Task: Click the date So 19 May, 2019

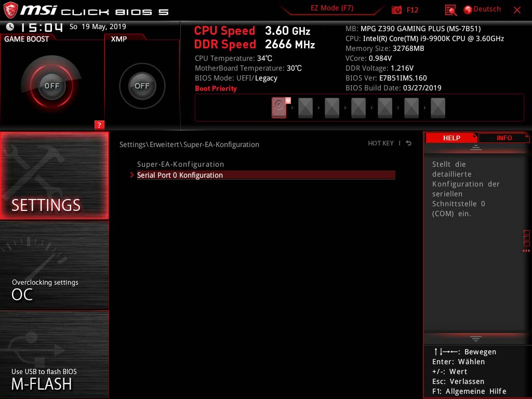Action: point(98,26)
